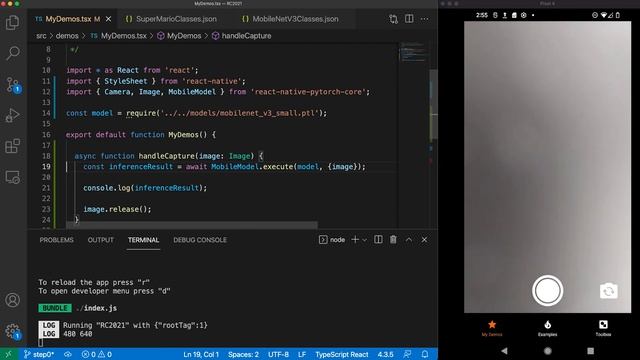Maximize panel size with chevron up

tap(409, 240)
